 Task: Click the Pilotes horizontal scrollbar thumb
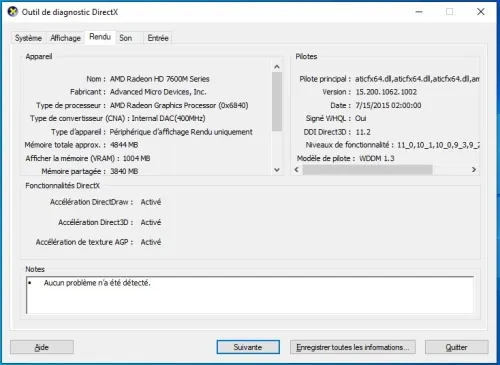pyautogui.click(x=368, y=170)
